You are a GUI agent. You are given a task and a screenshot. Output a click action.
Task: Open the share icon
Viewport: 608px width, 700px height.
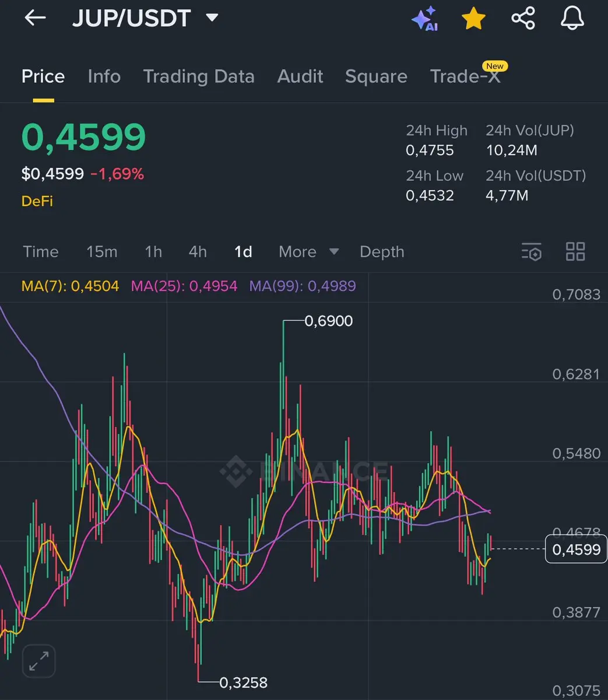523,18
